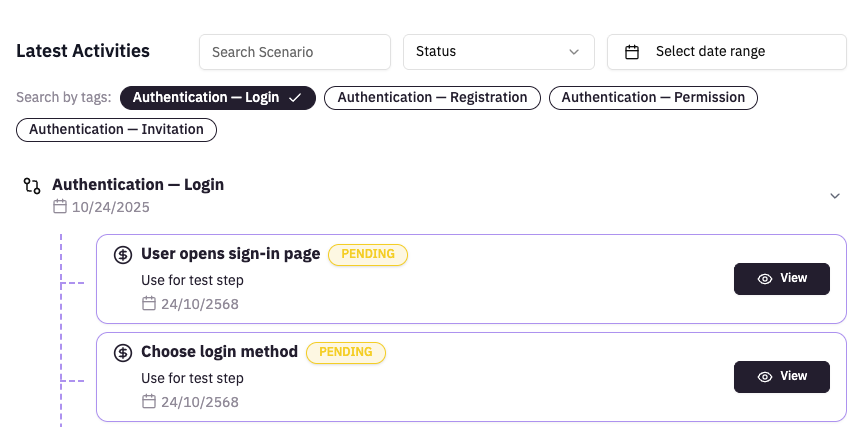860x427 pixels.
Task: Toggle the Authentication — Registration tag
Action: click(x=432, y=98)
